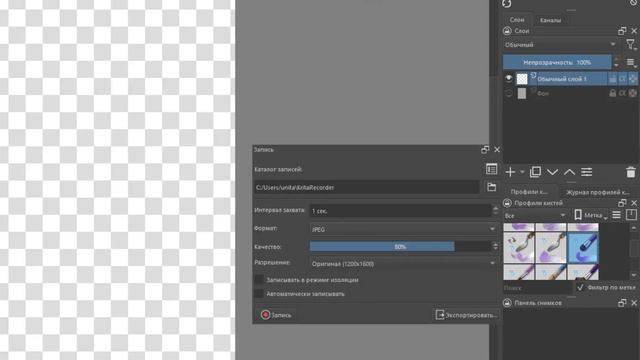This screenshot has height=360, width=640.
Task: Select the Фон layer thumbnail
Action: 522,93
